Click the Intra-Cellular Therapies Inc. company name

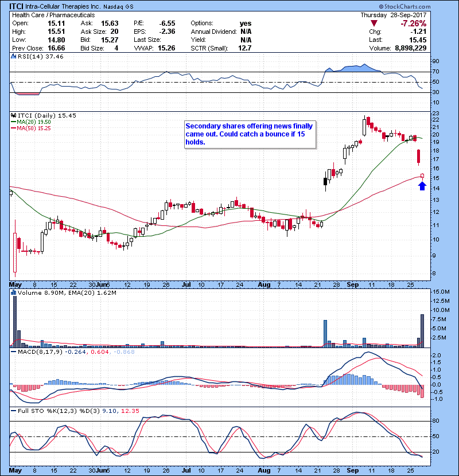[x=63, y=6]
